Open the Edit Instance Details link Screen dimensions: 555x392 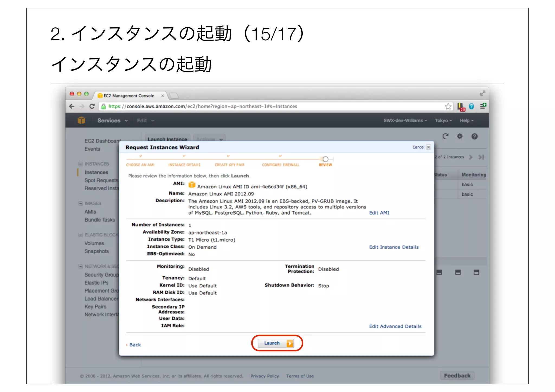pos(393,247)
